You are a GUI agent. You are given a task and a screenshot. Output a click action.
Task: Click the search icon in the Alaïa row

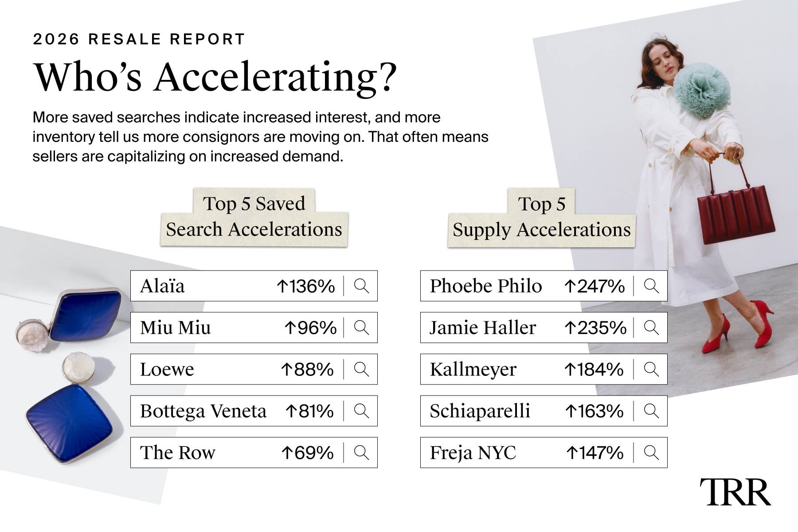[x=361, y=286]
